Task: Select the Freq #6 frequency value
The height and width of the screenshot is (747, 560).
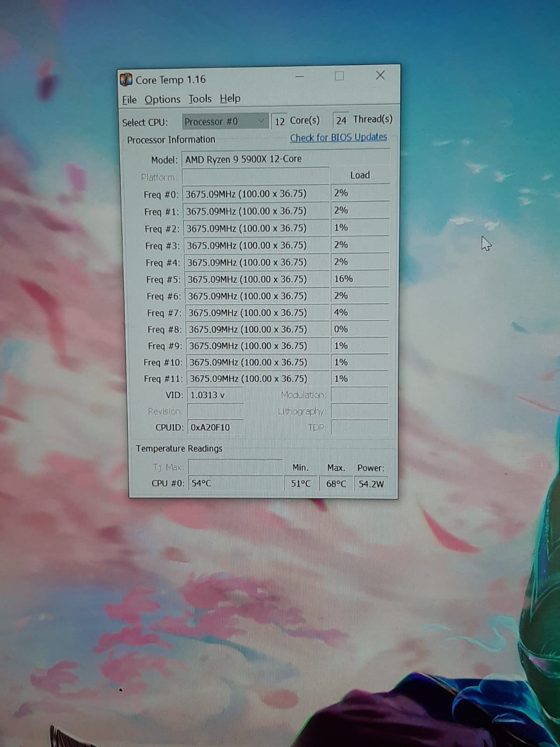Action: click(x=257, y=296)
